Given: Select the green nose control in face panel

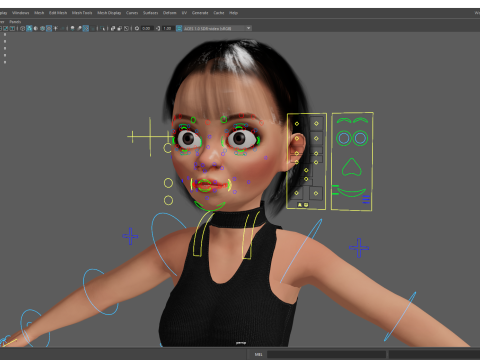Looking at the screenshot, I should point(351,167).
